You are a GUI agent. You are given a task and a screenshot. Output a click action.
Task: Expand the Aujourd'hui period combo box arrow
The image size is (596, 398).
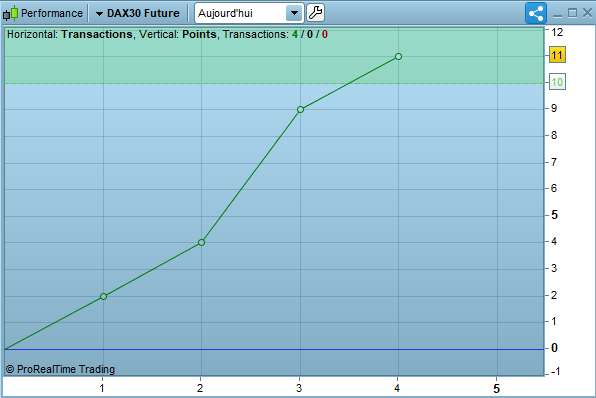294,13
